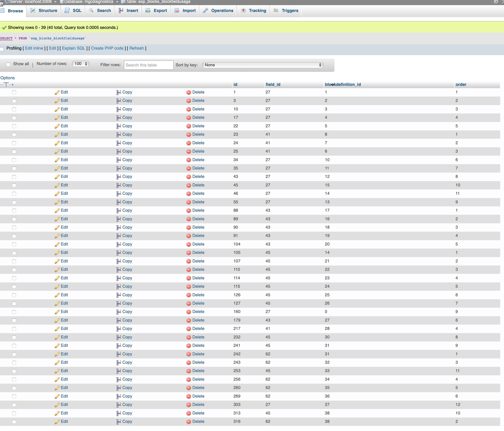Sort by the order column header

point(461,84)
